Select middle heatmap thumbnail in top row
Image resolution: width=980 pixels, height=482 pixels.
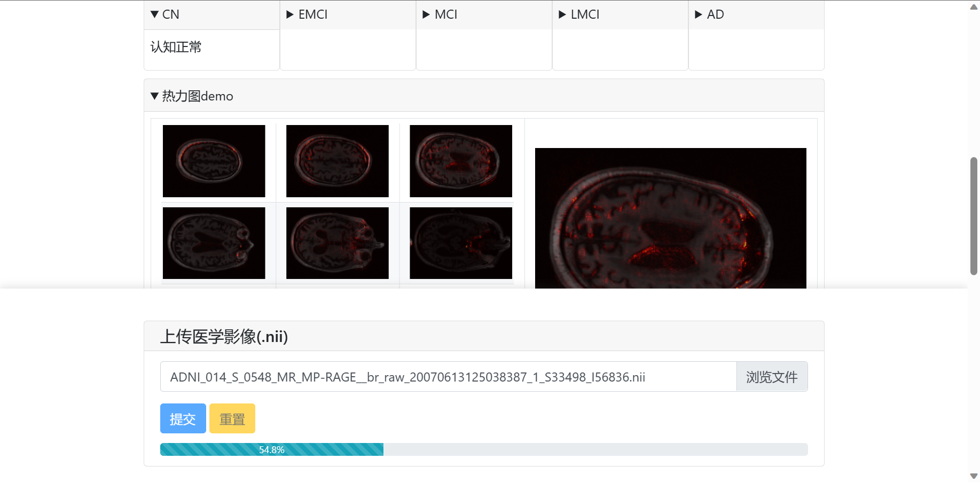click(337, 161)
